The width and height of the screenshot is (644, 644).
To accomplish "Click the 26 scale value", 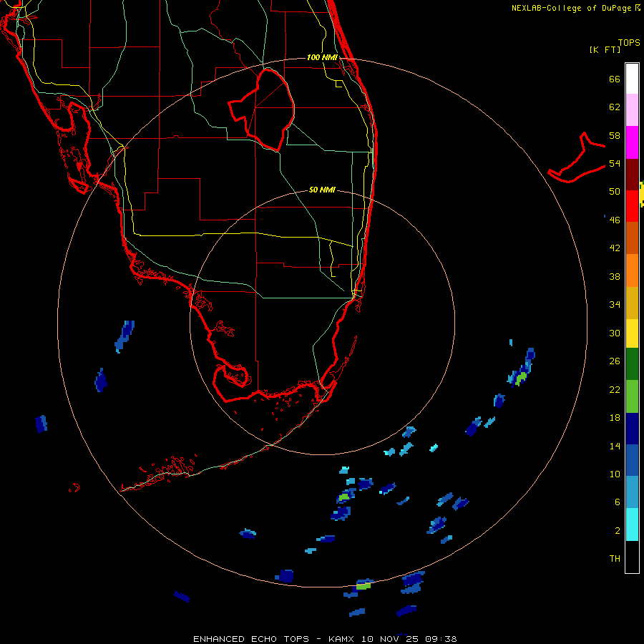I will pos(615,361).
